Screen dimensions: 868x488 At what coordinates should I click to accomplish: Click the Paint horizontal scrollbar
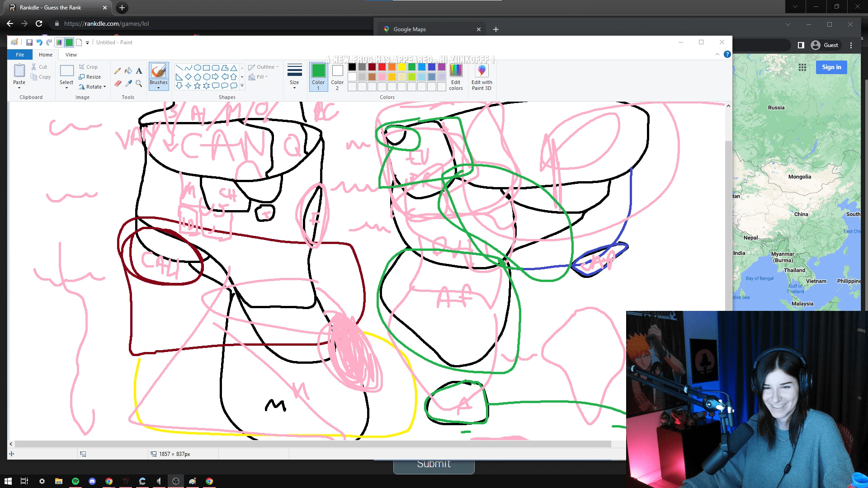point(313,444)
